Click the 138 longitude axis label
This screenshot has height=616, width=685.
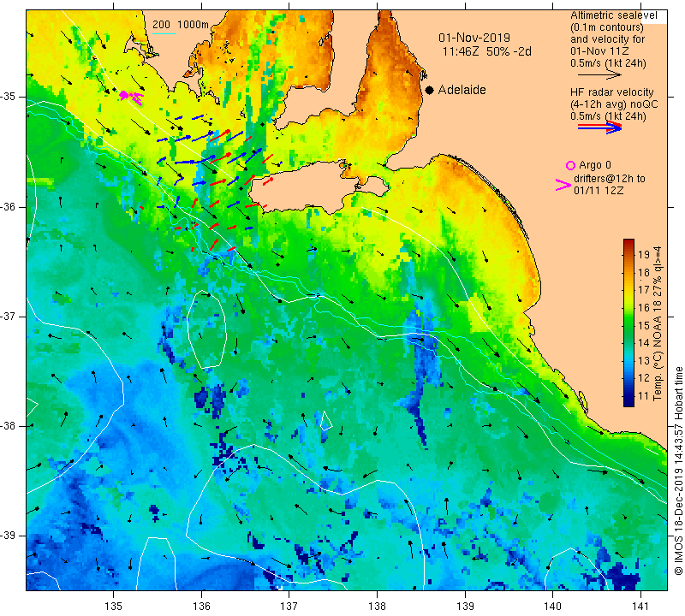(377, 606)
